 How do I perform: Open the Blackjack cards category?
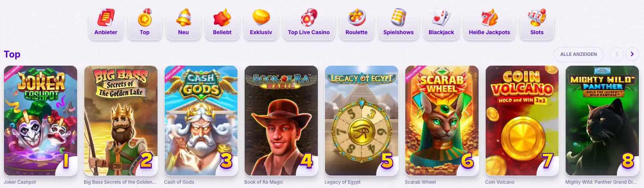coord(441,23)
